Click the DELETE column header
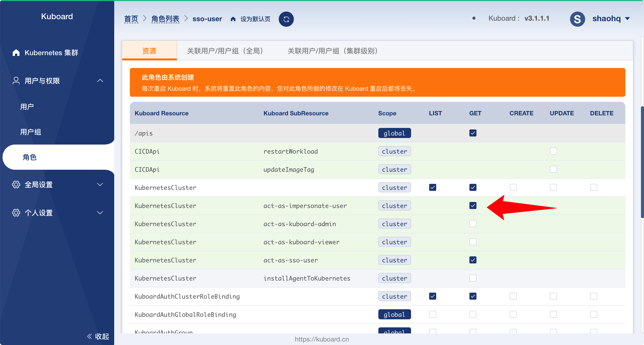644x345 pixels. click(602, 113)
